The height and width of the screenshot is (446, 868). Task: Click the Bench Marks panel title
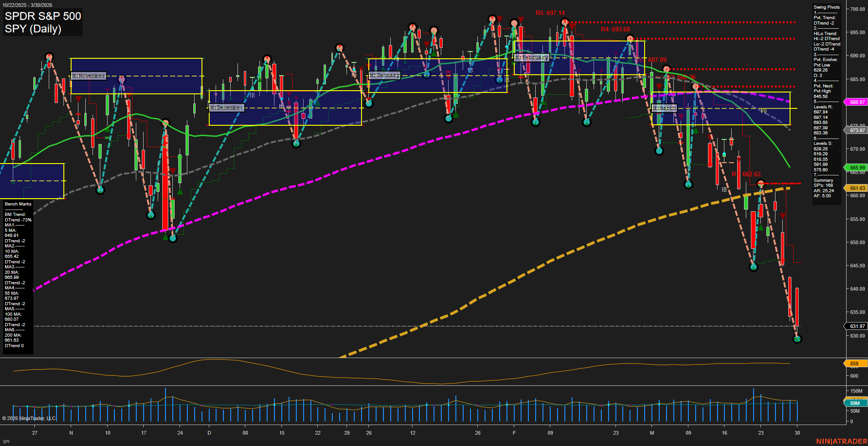tap(17, 204)
